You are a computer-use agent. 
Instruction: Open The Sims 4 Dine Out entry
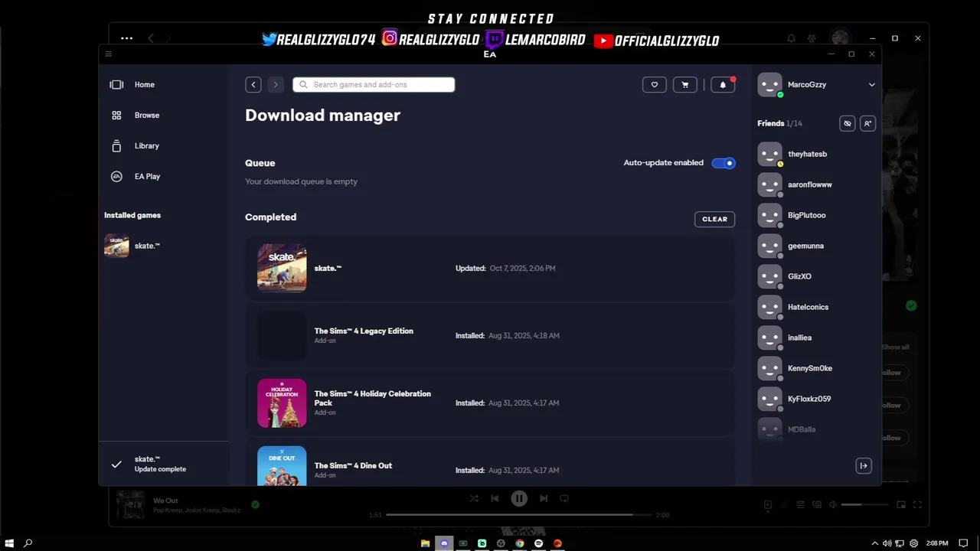[x=490, y=464]
